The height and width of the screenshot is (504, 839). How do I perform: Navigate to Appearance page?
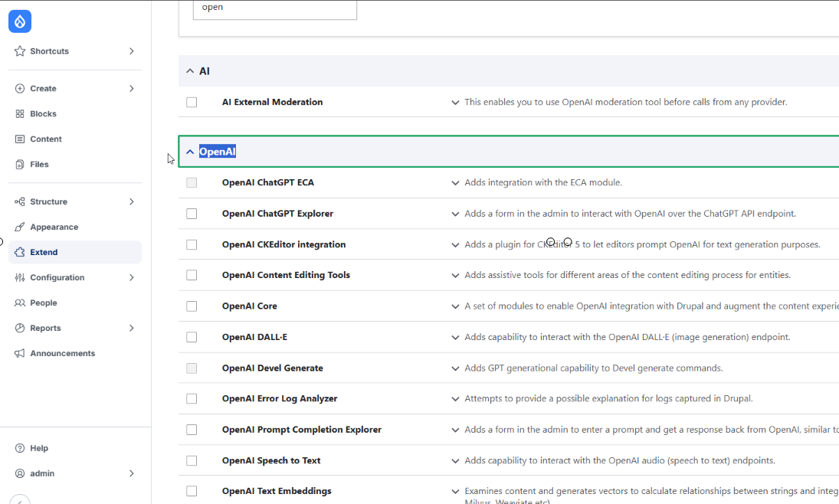click(75, 227)
